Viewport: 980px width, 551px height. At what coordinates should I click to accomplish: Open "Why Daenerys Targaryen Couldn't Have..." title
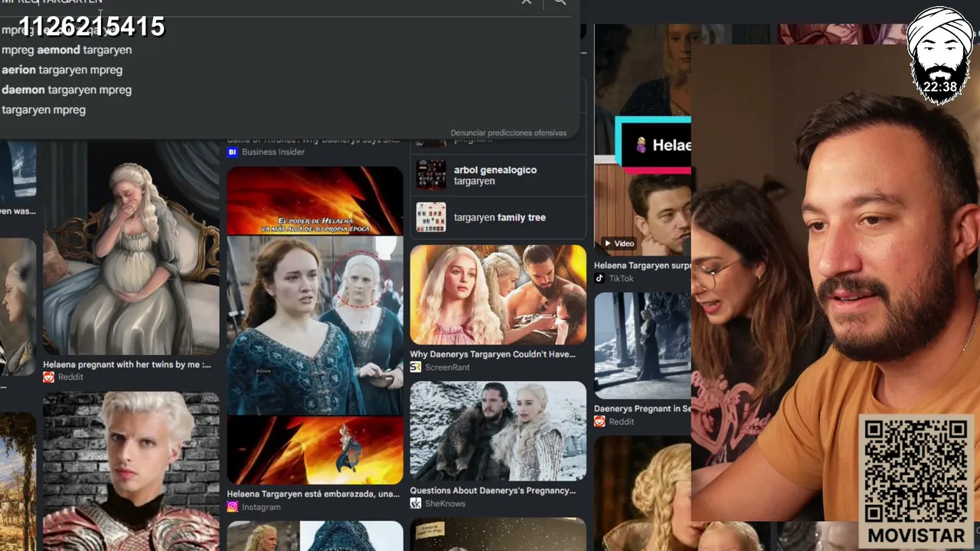coord(492,354)
